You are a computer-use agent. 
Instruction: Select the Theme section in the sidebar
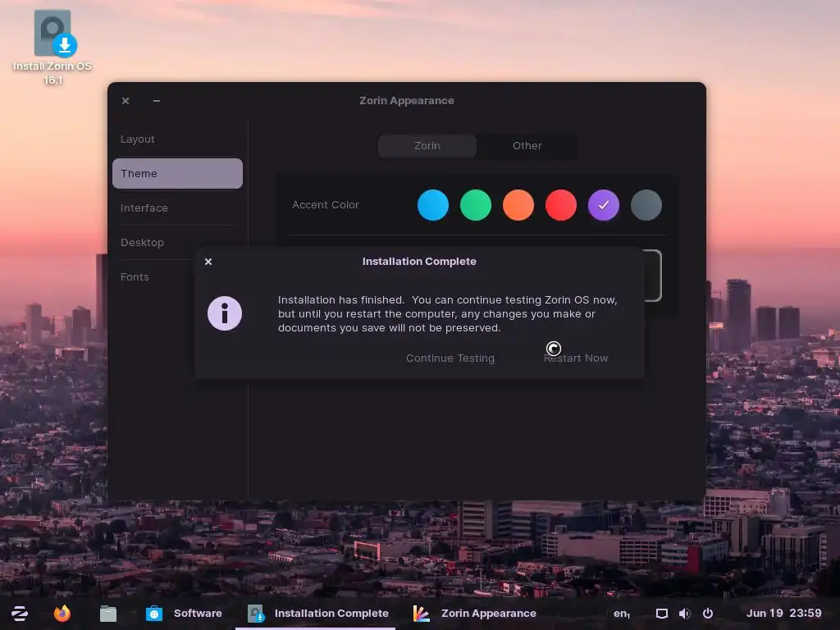coord(177,173)
